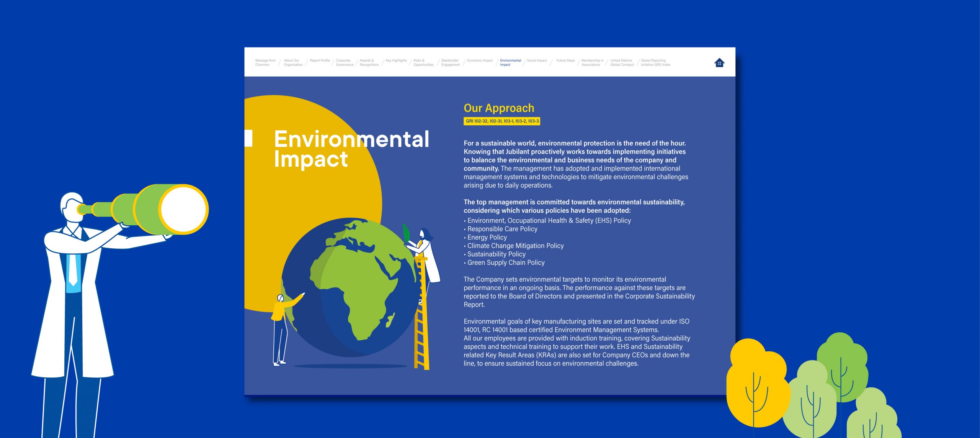Viewport: 980px width, 438px height.
Task: Open the Future Steps section
Action: [565, 61]
